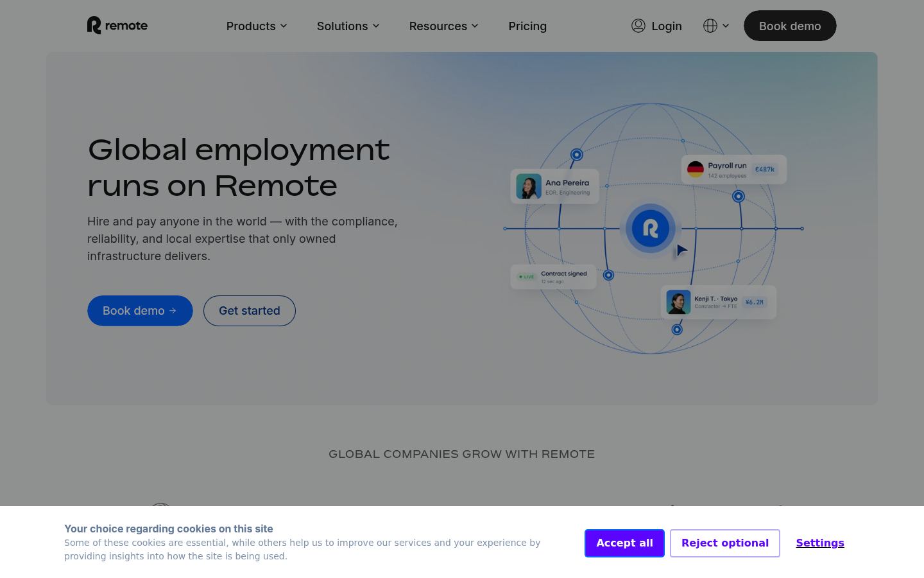Open cookie Settings link
This screenshot has width=924, height=578.
(820, 543)
